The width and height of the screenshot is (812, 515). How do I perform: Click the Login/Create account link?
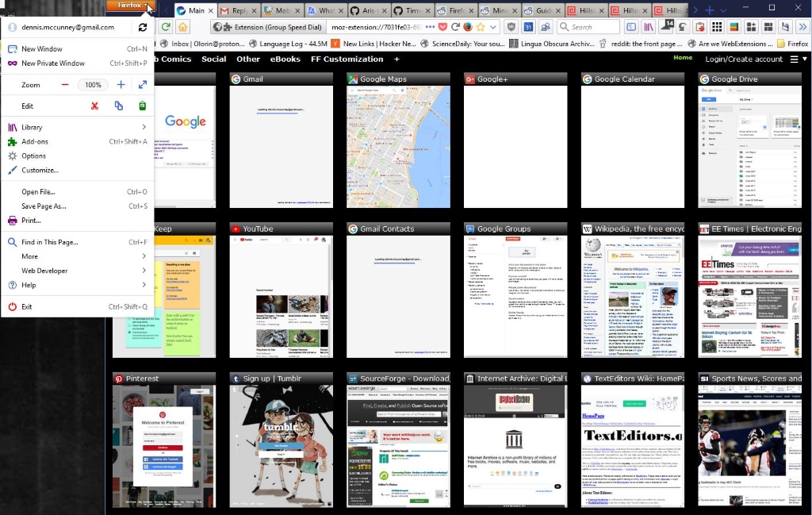(x=744, y=59)
